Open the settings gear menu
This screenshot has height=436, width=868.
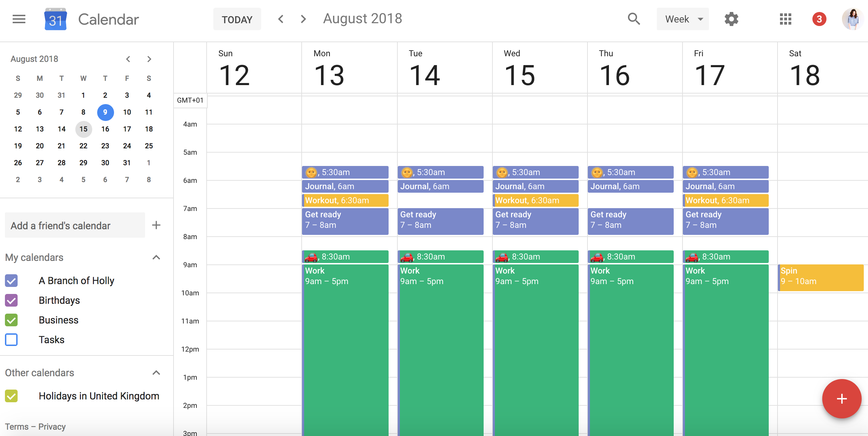tap(731, 19)
